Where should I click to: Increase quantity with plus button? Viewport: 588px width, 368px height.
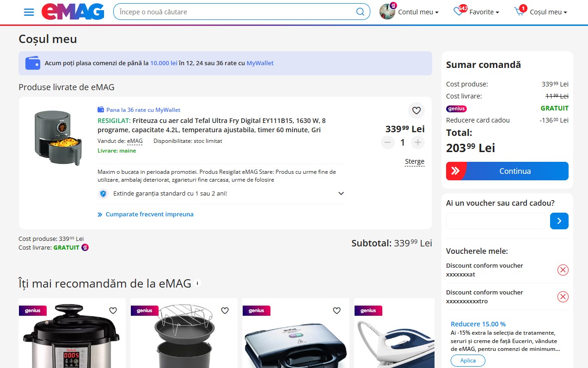[417, 143]
